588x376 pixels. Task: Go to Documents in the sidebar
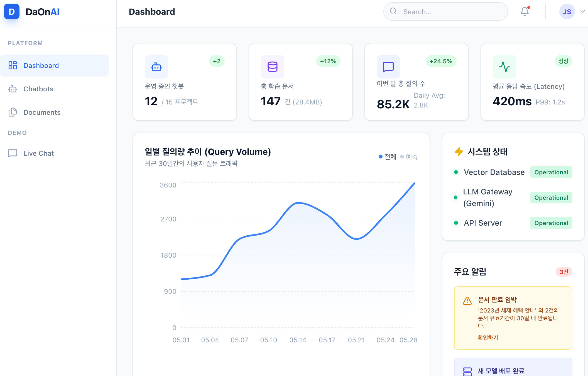coord(42,112)
